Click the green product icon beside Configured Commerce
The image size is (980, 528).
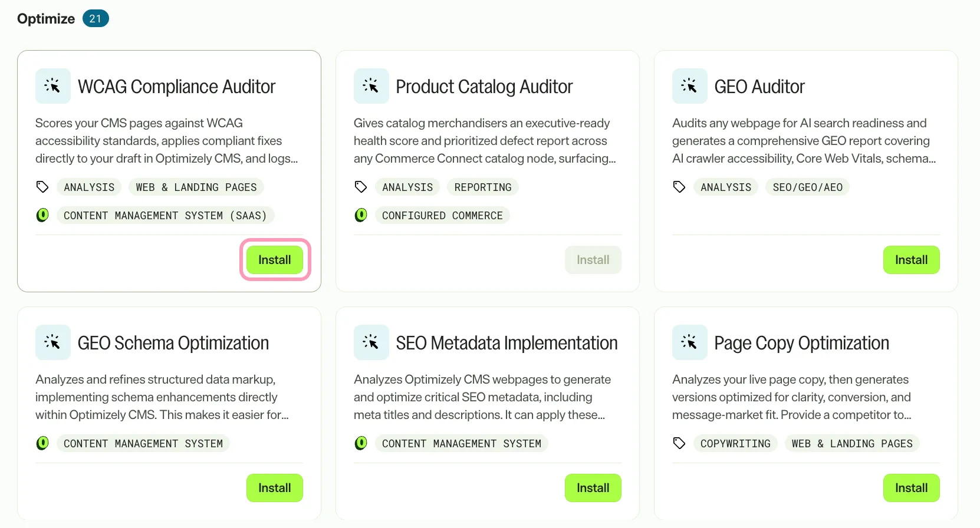361,215
